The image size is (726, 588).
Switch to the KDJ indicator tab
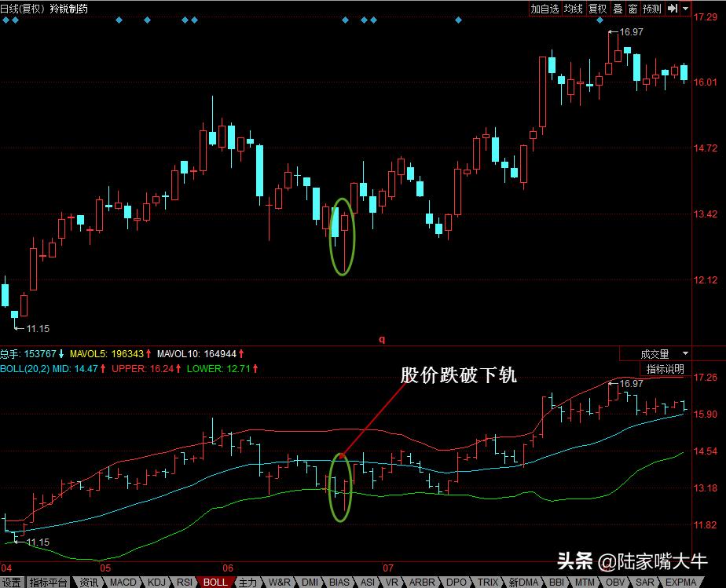pyautogui.click(x=156, y=582)
